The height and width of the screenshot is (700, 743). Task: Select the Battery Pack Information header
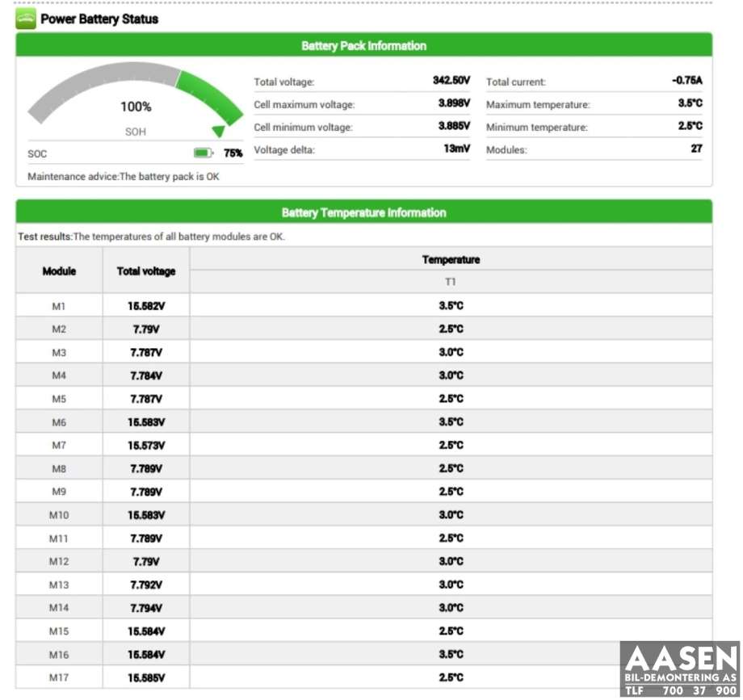364,45
